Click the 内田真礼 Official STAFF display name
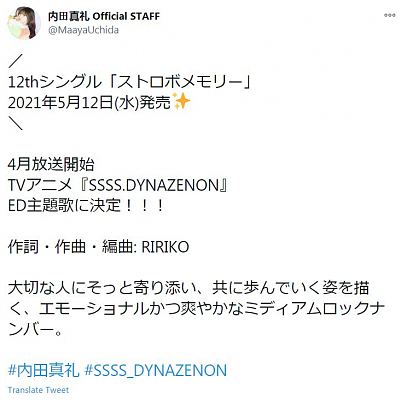 [104, 16]
